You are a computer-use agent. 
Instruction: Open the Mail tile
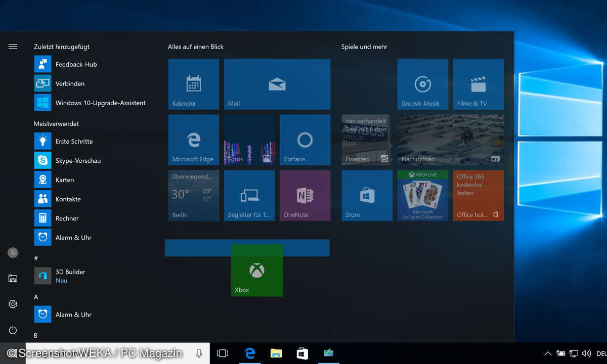277,84
